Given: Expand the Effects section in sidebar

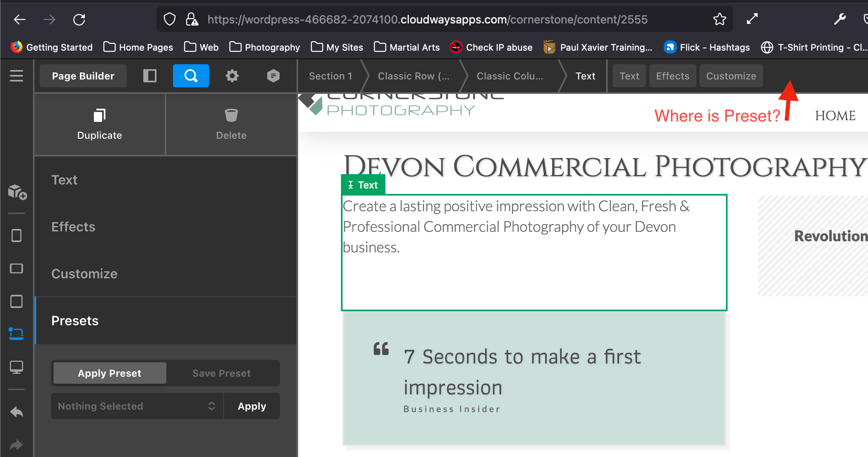Looking at the screenshot, I should click(73, 227).
